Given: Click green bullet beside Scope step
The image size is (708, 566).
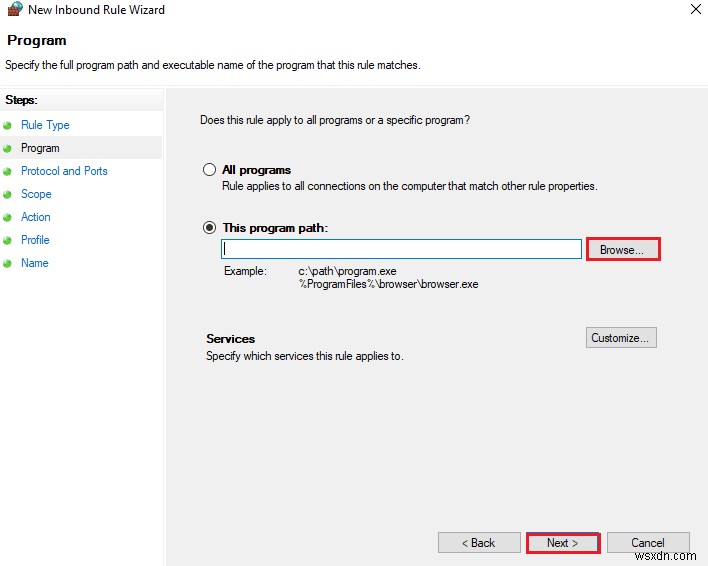Looking at the screenshot, I should tap(8, 194).
